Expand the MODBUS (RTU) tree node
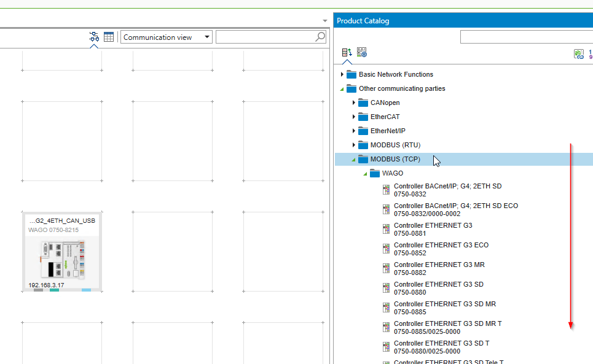Viewport: 593px width, 364px height. pyautogui.click(x=353, y=145)
